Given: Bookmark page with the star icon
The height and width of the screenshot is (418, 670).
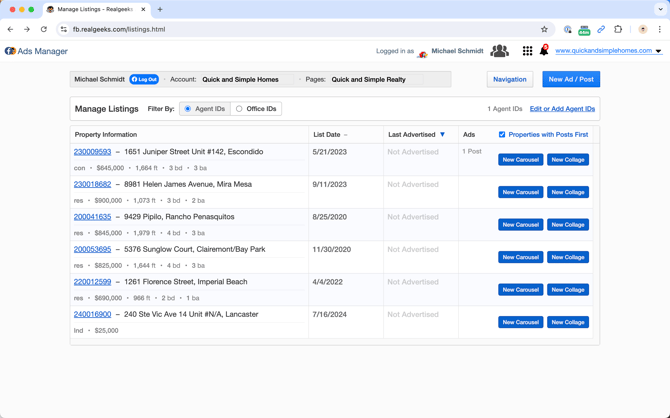Looking at the screenshot, I should coord(544,29).
